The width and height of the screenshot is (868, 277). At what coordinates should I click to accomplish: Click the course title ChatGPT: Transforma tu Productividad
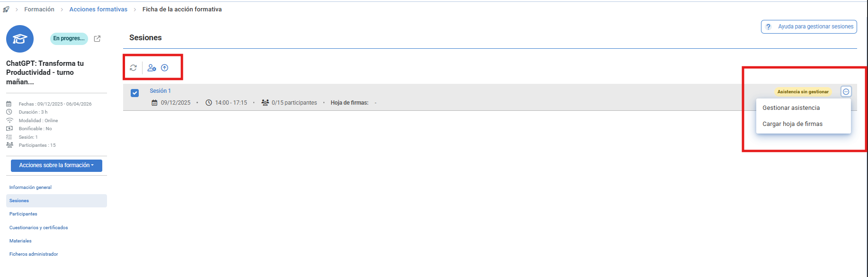(x=45, y=72)
